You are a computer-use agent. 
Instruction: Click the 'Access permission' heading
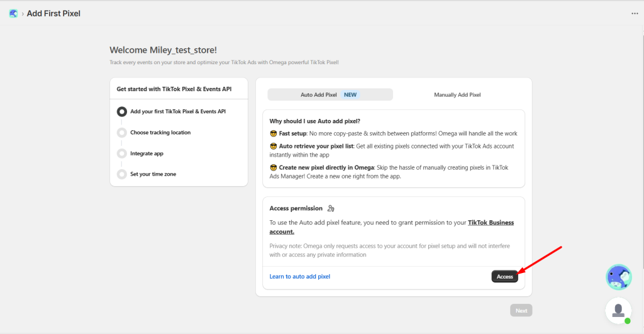(x=296, y=208)
